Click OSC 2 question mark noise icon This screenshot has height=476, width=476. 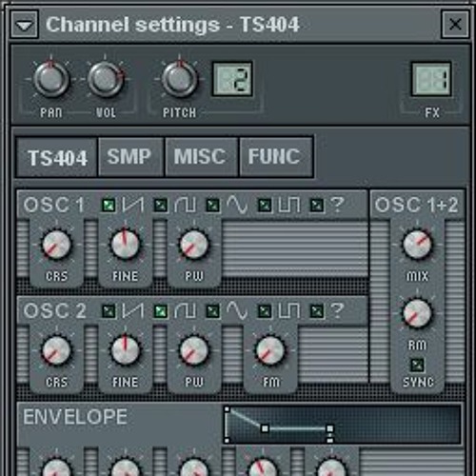tap(337, 310)
